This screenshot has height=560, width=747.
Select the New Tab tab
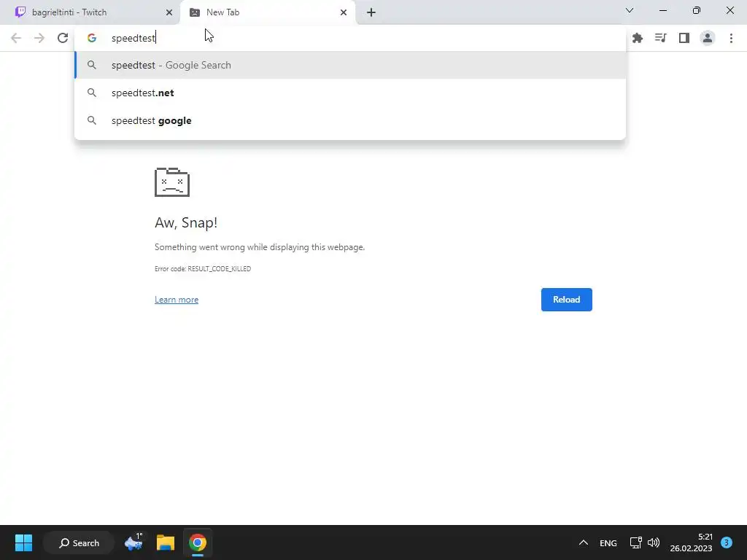pos(268,12)
